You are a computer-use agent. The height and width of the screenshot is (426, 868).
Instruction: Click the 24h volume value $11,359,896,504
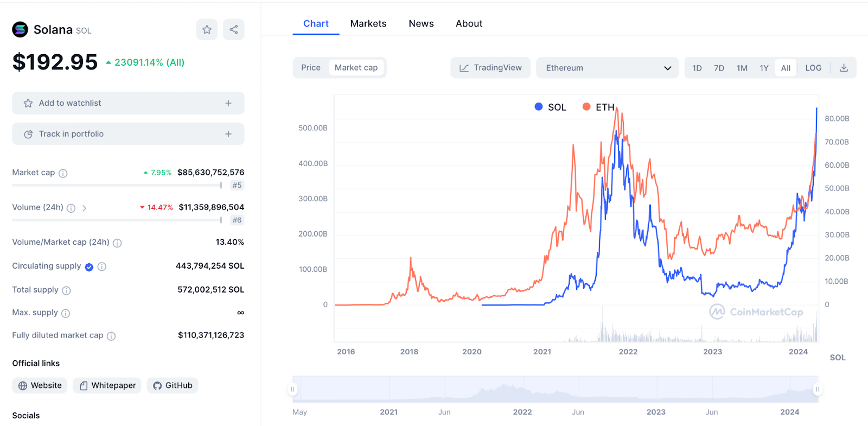click(x=212, y=207)
